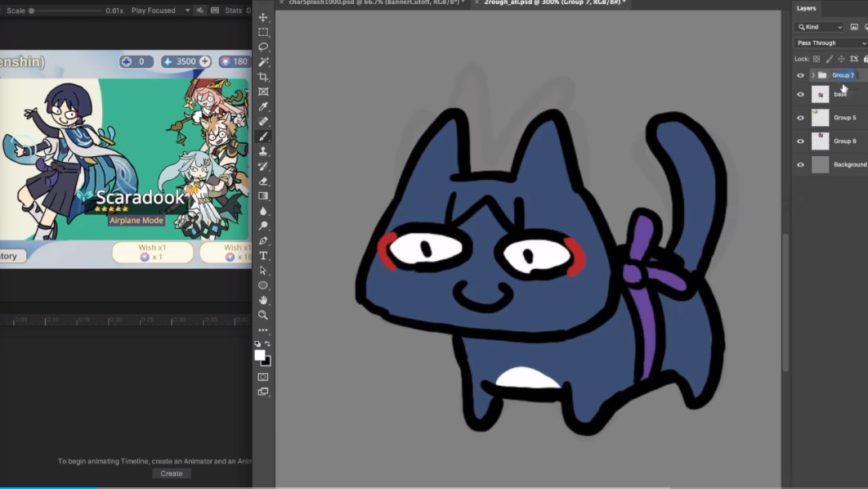Screen dimensions: 868x489
Task: Select the Healing Brush tool
Action: 263,122
